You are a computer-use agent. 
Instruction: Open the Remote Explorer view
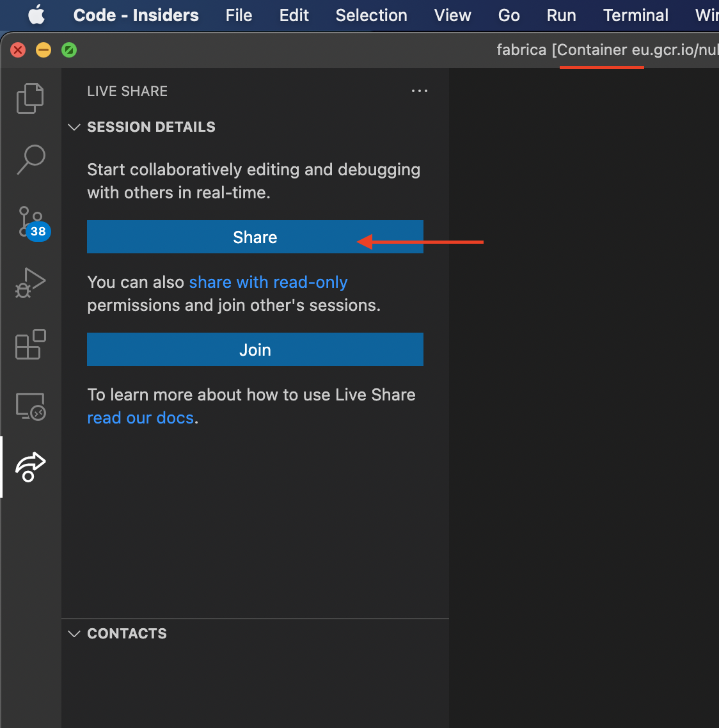31,406
